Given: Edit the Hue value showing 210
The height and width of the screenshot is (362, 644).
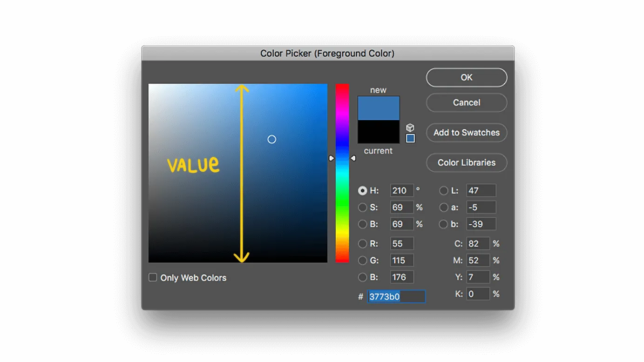Looking at the screenshot, I should (401, 190).
